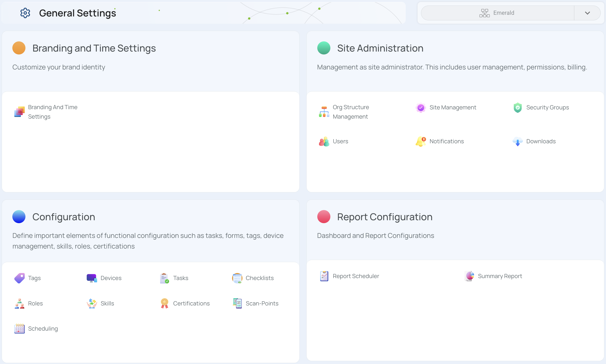Click the Scan-Points QR icon
This screenshot has width=606, height=364.
[x=237, y=303]
